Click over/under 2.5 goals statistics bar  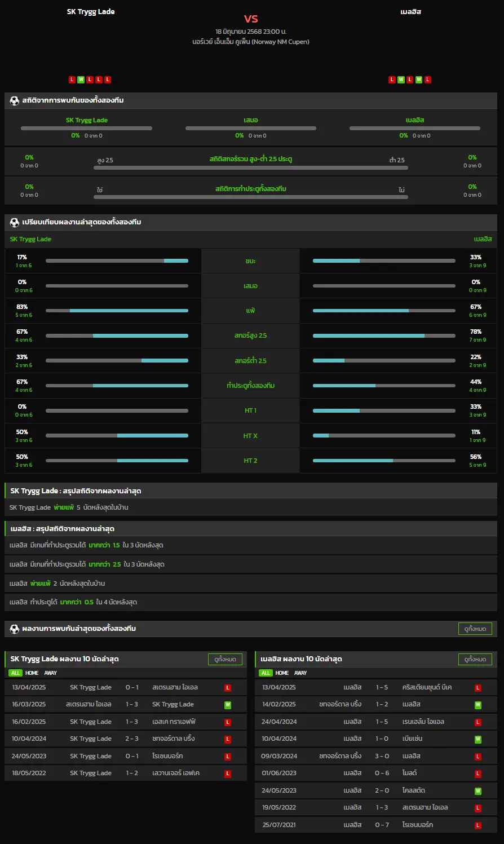(x=251, y=167)
